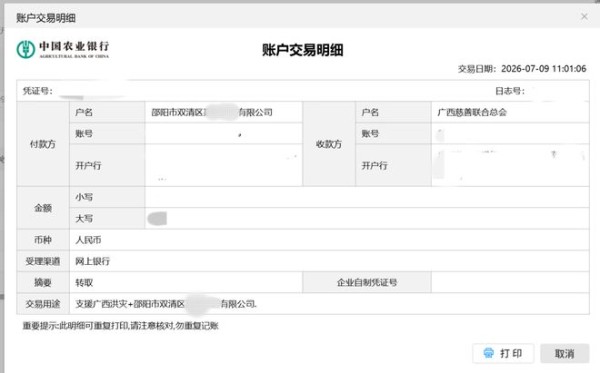The height and width of the screenshot is (373, 600).
Task: Click the purpose text 支援广西洪灾
Action: click(x=101, y=304)
